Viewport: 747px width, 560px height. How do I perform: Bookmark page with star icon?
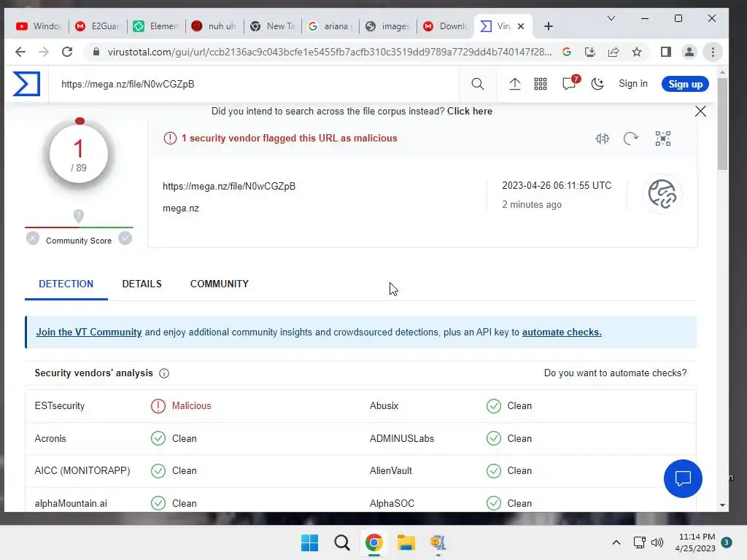tap(637, 52)
